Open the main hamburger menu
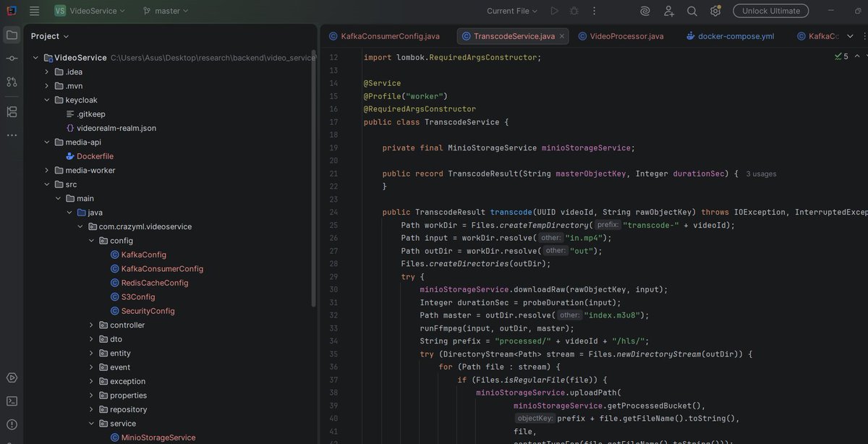The height and width of the screenshot is (444, 868). [x=34, y=11]
